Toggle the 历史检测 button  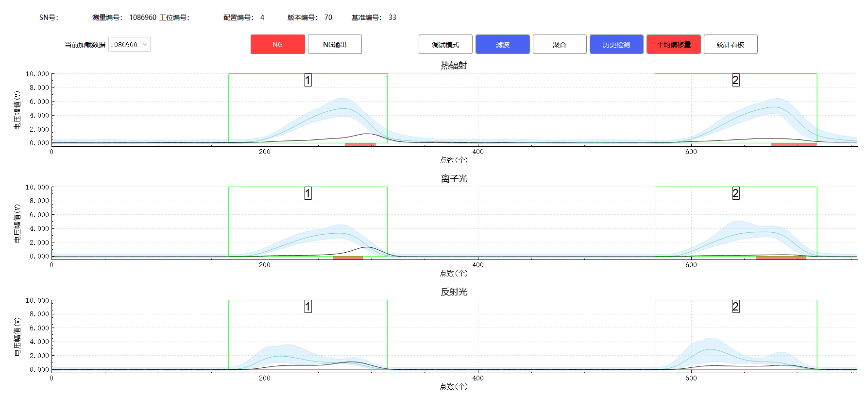click(x=616, y=44)
